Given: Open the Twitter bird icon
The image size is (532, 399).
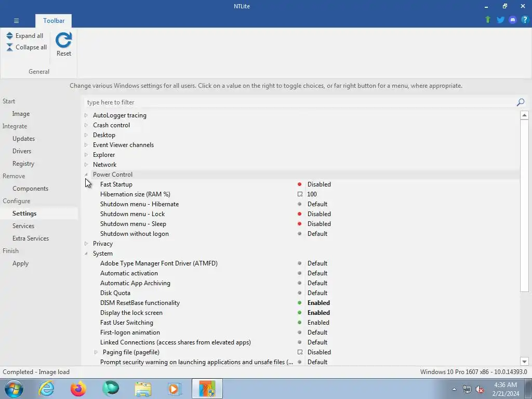Looking at the screenshot, I should pyautogui.click(x=500, y=20).
